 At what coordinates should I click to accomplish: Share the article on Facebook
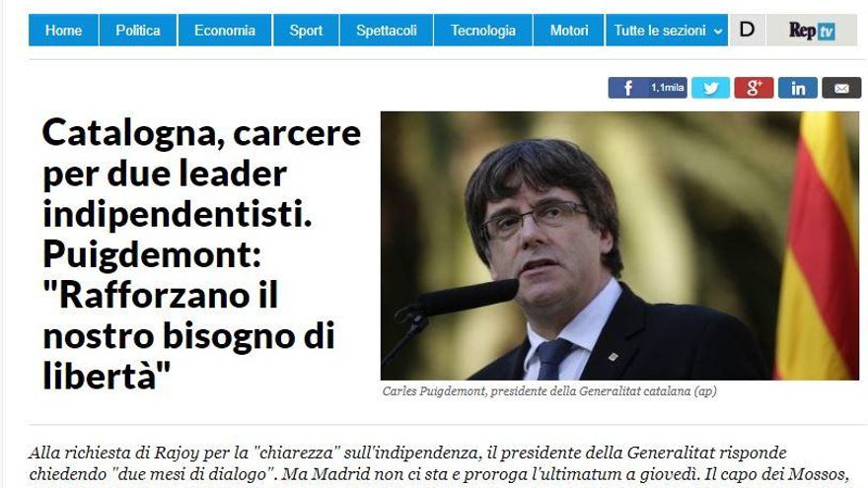click(627, 88)
